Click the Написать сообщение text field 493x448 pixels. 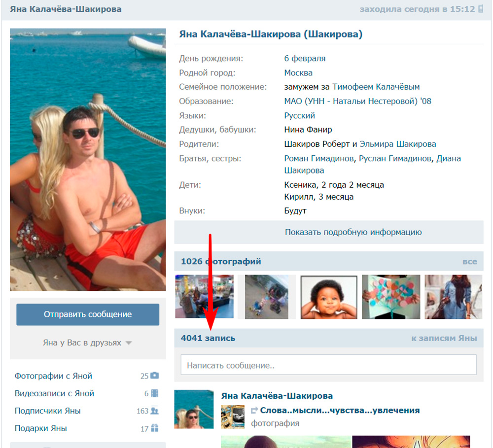(328, 365)
